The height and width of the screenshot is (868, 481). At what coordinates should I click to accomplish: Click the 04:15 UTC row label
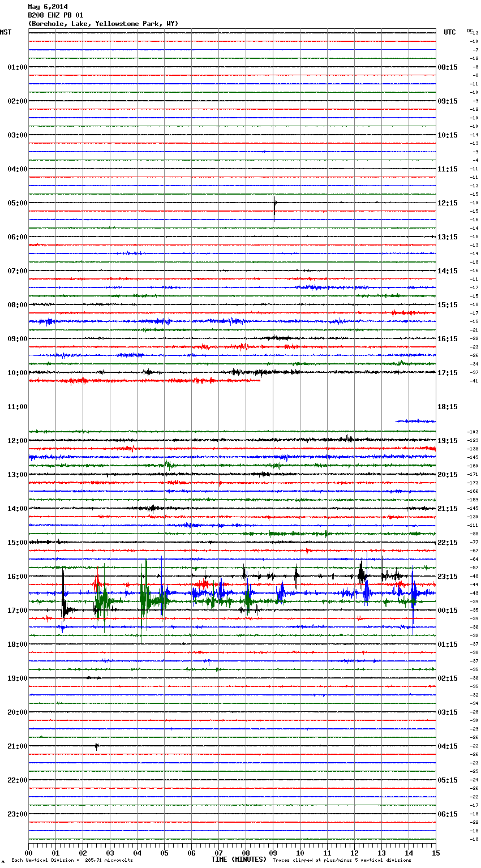click(448, 746)
